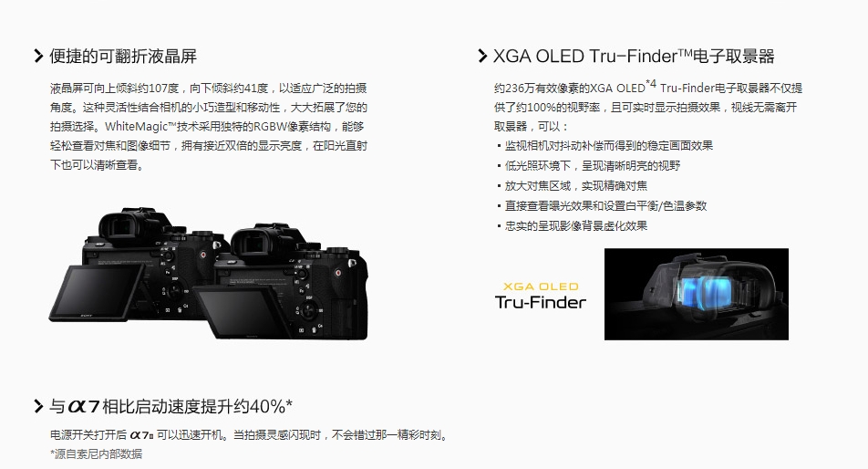Click bullet 低光照环境下，呈现清晰明亮的视野
The width and height of the screenshot is (868, 469).
coord(588,165)
